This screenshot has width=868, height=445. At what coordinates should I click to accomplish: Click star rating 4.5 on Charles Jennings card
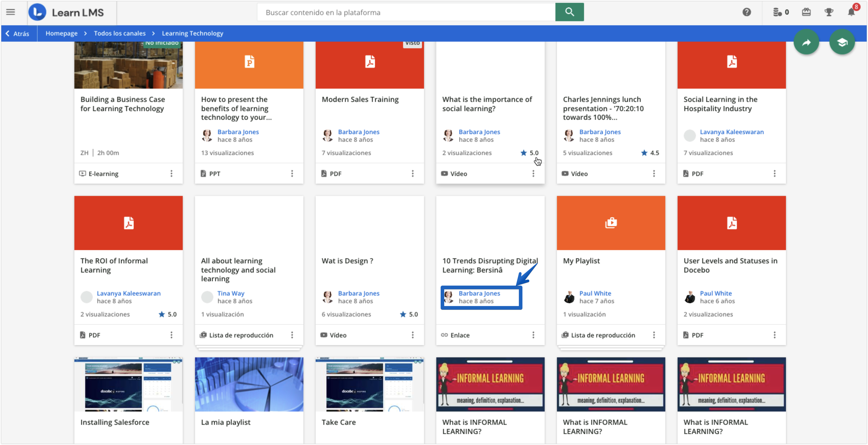(x=650, y=153)
